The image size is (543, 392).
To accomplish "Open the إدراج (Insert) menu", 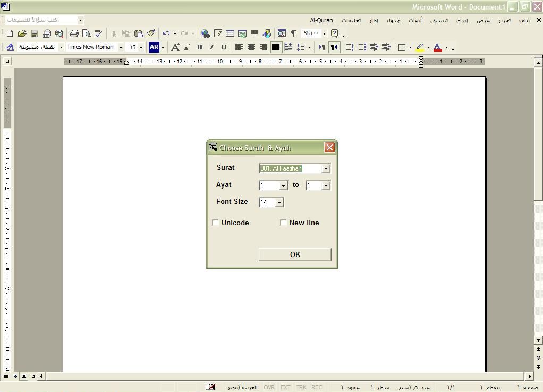I will 462,20.
